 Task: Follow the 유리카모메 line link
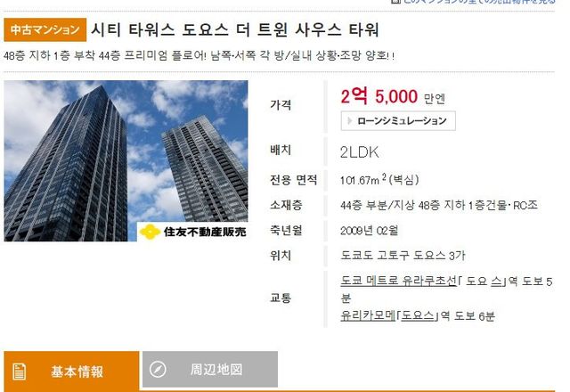[368, 315]
